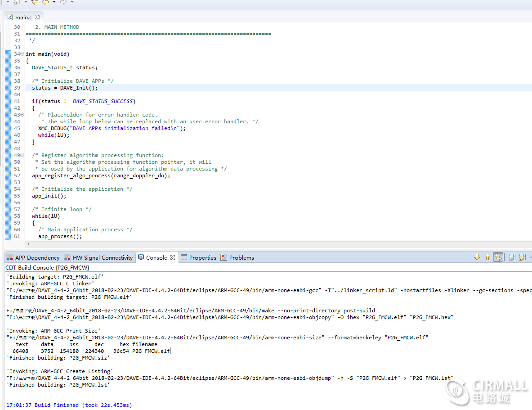Viewport: 532px width, 410px height.
Task: Toggle Show Error In Editor console button
Action: point(498,257)
